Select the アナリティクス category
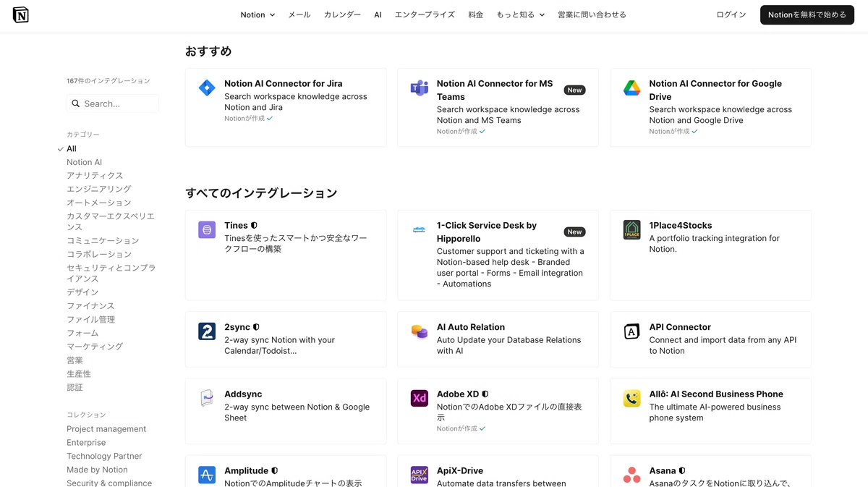 [95, 175]
